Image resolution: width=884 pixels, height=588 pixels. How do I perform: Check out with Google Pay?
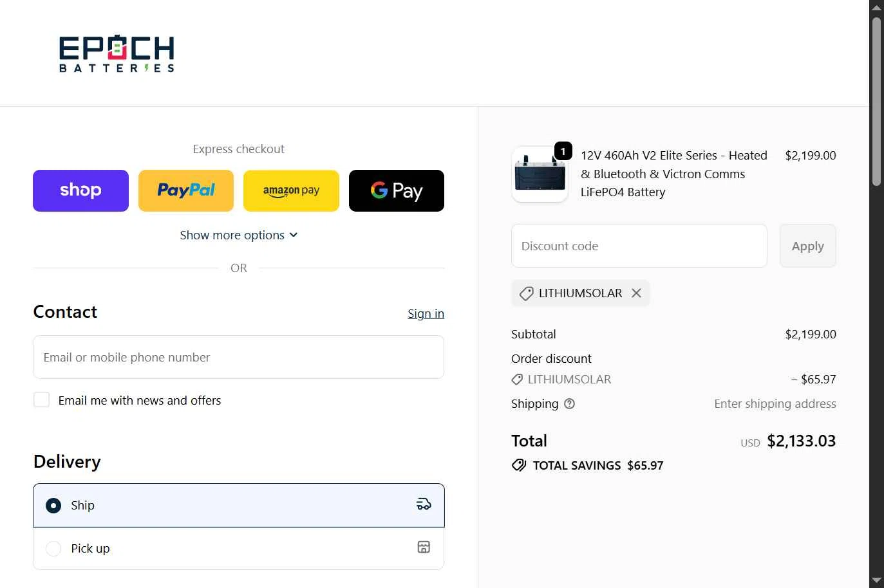point(397,190)
